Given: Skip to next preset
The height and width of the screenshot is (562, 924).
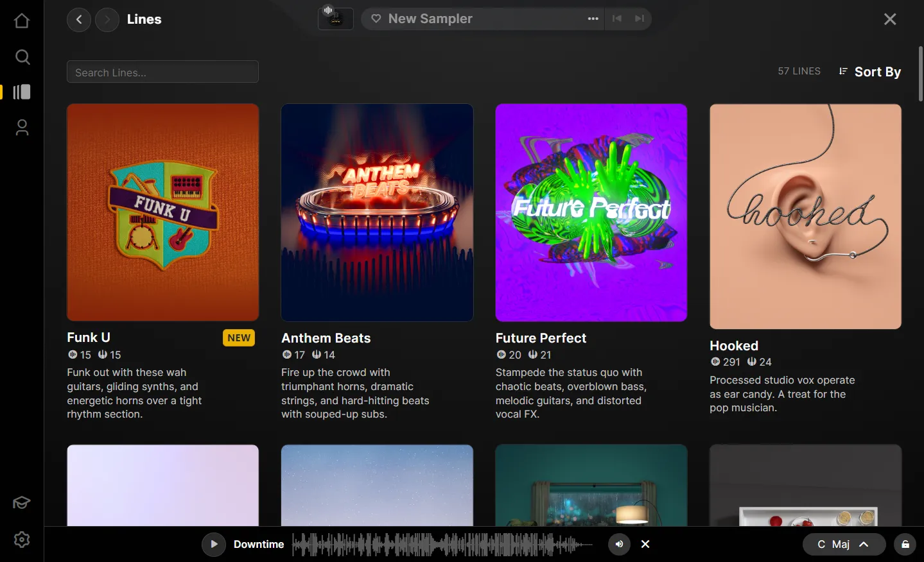Looking at the screenshot, I should click(x=640, y=19).
